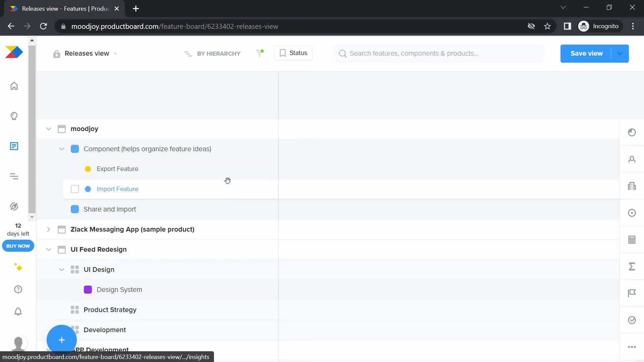Screen dimensions: 644x362
Task: Select the Releases view browser tab
Action: point(65,9)
